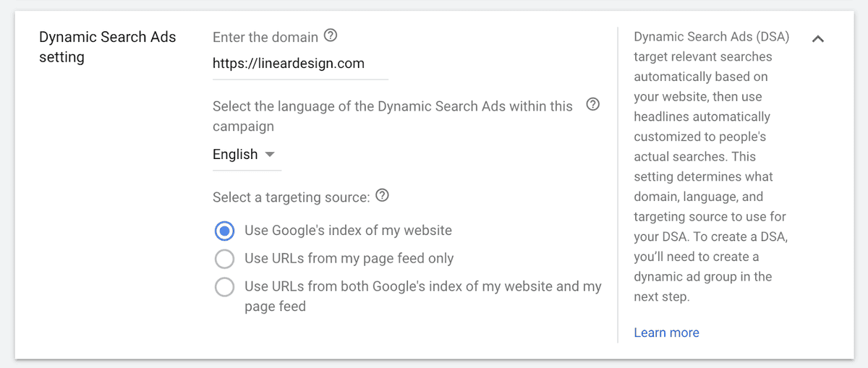Image resolution: width=868 pixels, height=368 pixels.
Task: Click the domain field containing lineardesign.com
Action: tap(300, 64)
